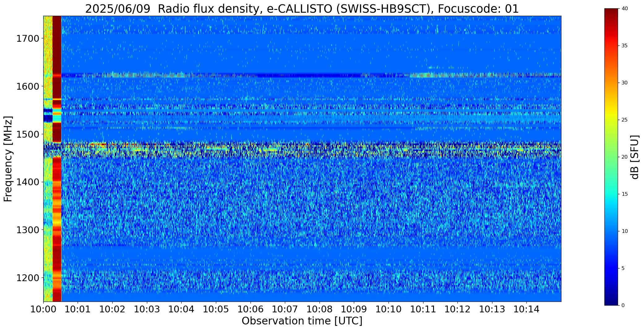Image resolution: width=644 pixels, height=330 pixels.
Task: Click the colorbar tick value 30
Action: 625,83
